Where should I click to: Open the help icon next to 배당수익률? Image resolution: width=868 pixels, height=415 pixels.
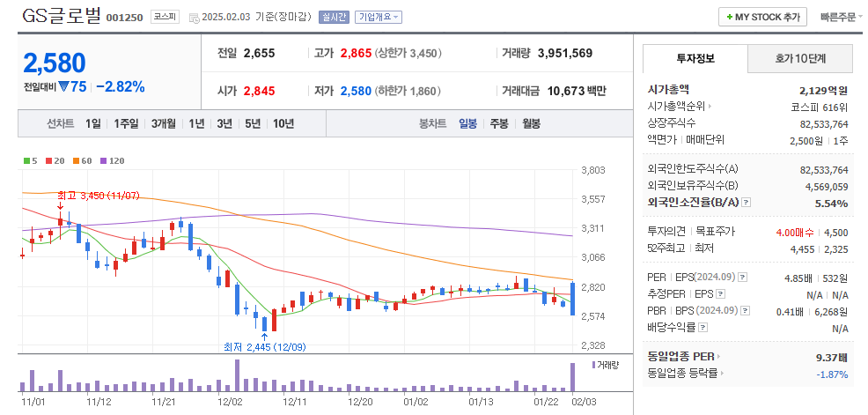pos(702,328)
